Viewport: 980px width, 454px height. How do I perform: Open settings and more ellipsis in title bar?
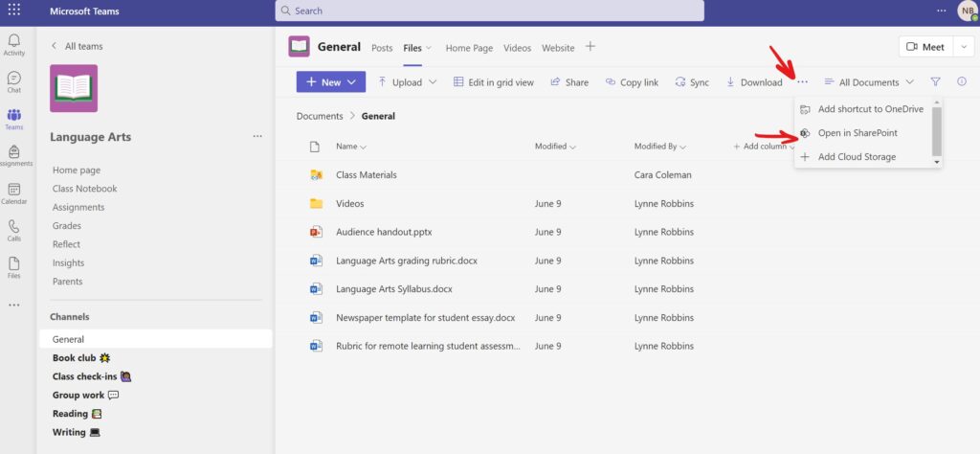pos(942,11)
